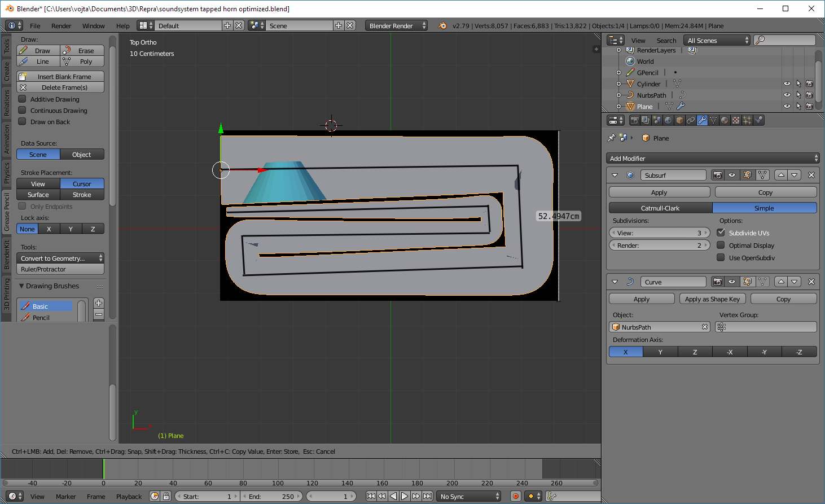Open the Render Layers properties tab

coord(646,120)
